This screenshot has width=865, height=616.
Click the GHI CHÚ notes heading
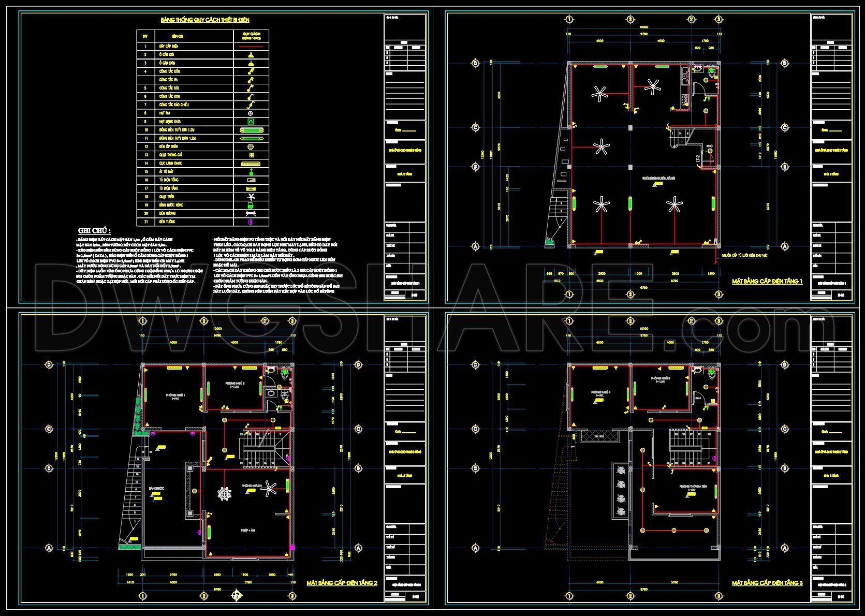[94, 230]
